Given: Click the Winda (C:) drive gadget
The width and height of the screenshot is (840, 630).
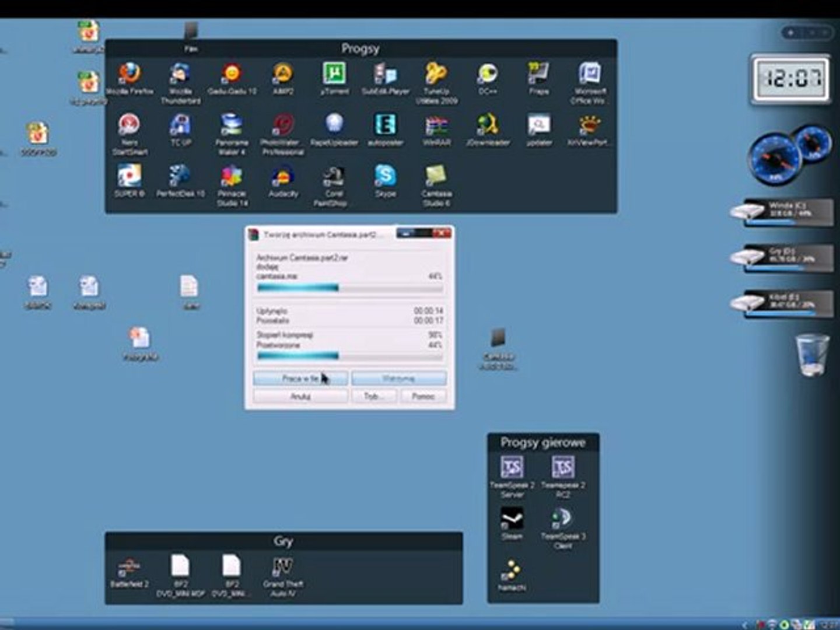Looking at the screenshot, I should (782, 212).
